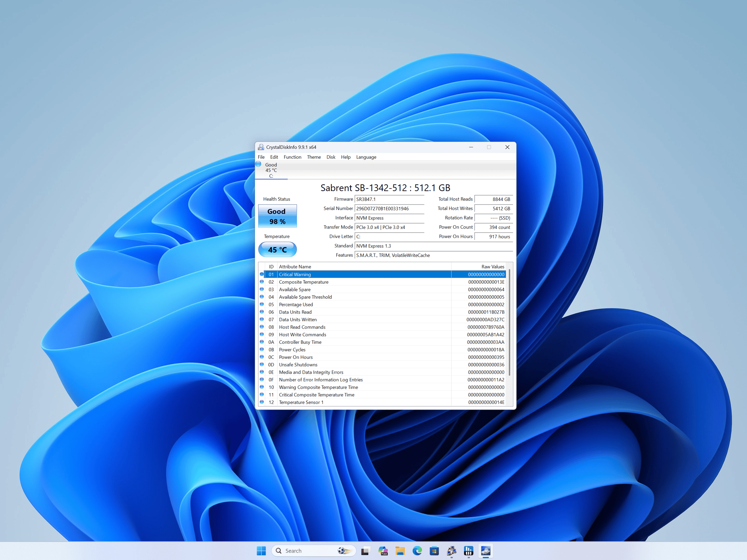Screen dimensions: 747x560
Task: Click the Power On Hours 917 hours value
Action: point(494,237)
